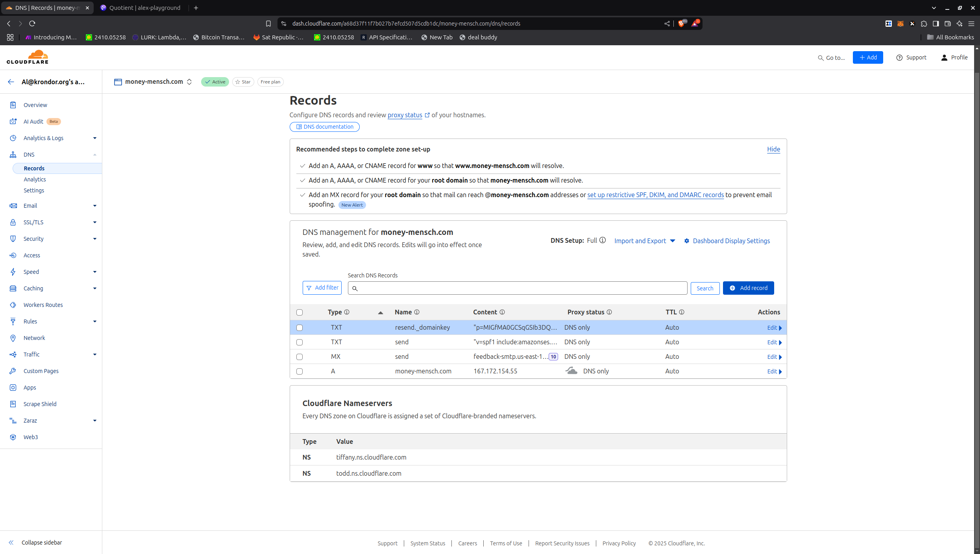This screenshot has width=980, height=554.
Task: Click into the Search DNS Records field
Action: 518,288
